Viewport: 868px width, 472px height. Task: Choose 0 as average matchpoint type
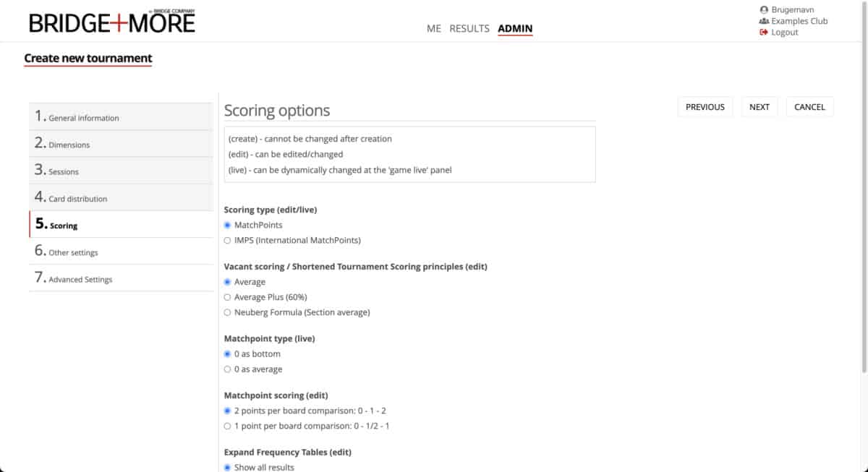tap(228, 369)
